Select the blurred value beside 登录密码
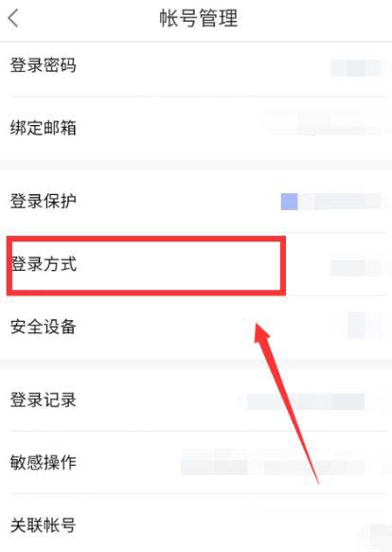This screenshot has width=392, height=552. point(356,67)
